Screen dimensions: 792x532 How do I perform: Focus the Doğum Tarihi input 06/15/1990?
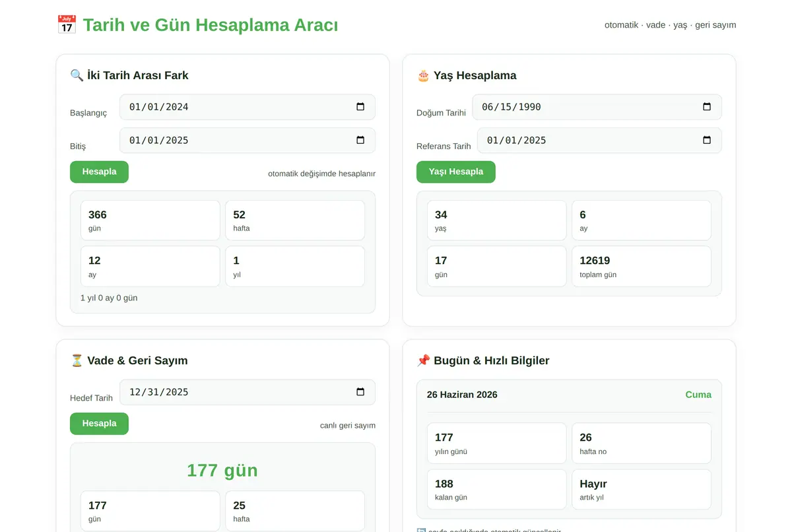597,107
